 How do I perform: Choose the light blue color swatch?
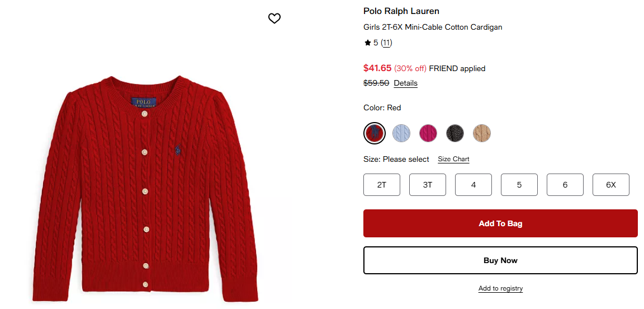click(x=401, y=133)
